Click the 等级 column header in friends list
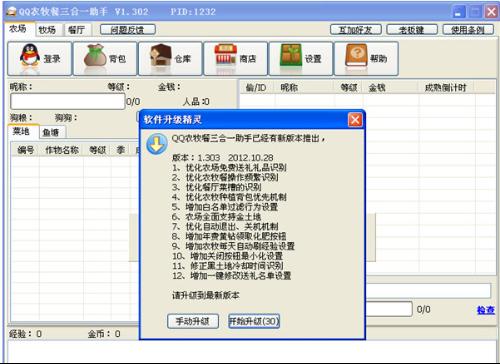Screen dimensions: 500x364 pos(349,88)
